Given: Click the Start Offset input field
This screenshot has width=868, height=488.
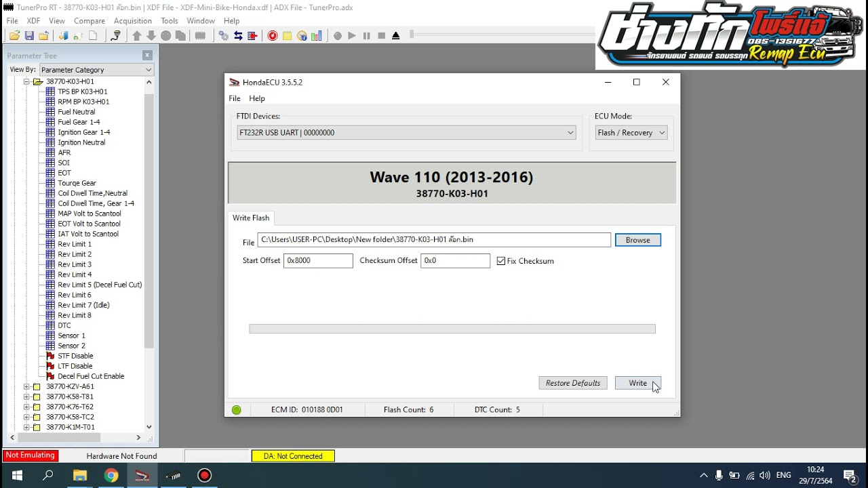Looking at the screenshot, I should (318, 261).
